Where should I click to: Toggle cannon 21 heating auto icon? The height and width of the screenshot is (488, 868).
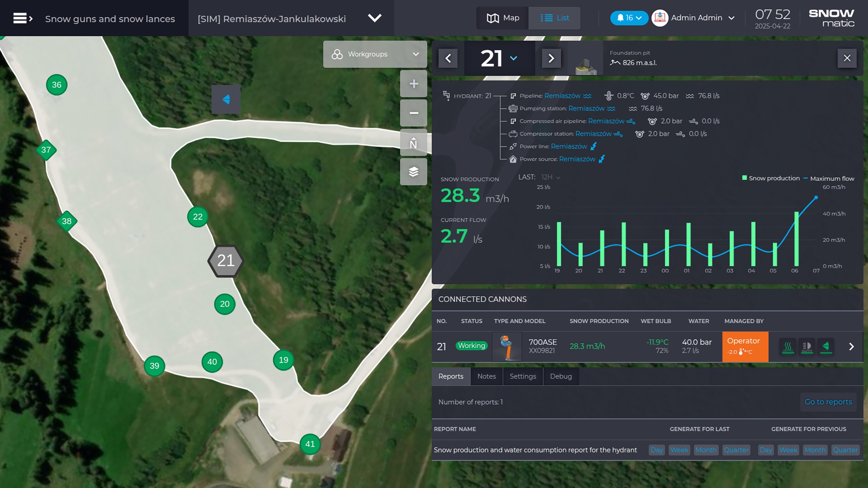(788, 347)
